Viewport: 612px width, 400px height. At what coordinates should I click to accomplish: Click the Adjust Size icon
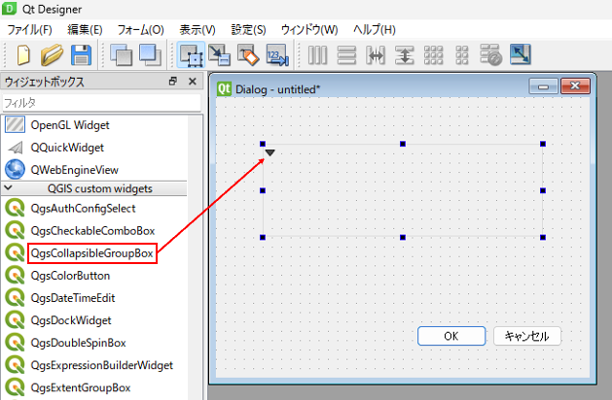520,55
